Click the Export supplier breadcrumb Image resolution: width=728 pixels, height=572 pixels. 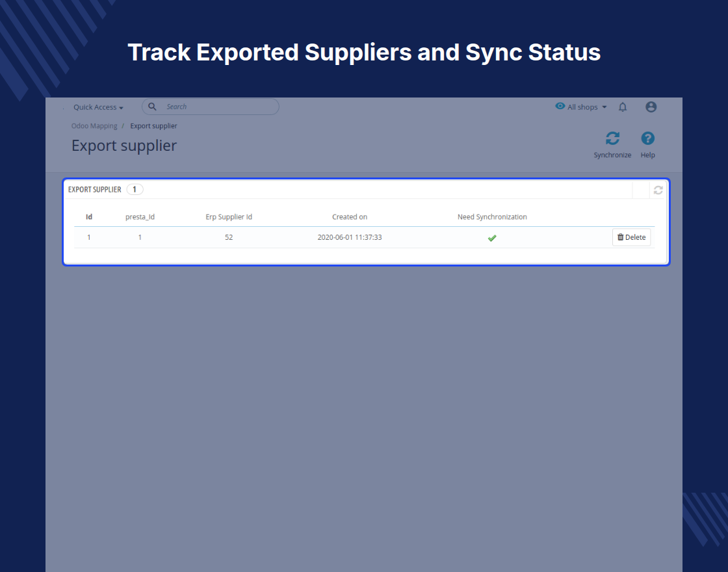tap(153, 126)
